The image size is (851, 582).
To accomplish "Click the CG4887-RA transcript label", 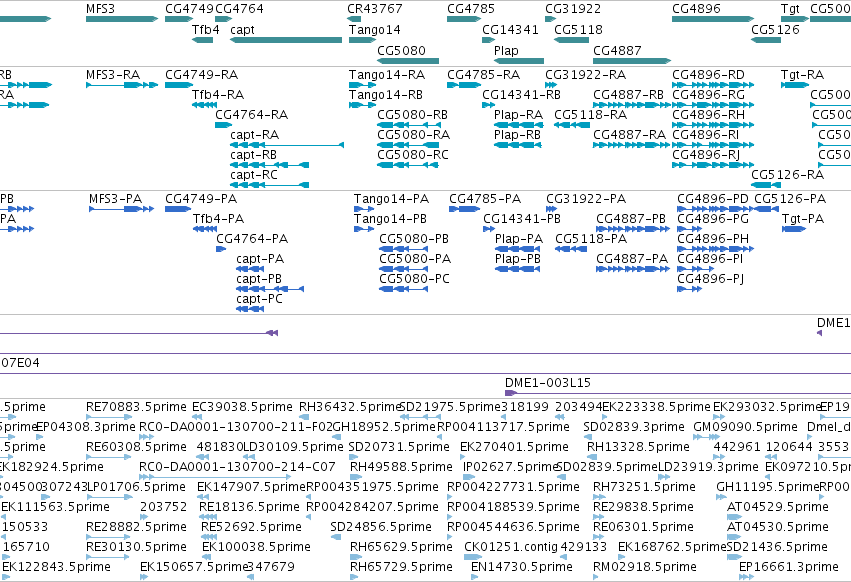I will coord(630,135).
